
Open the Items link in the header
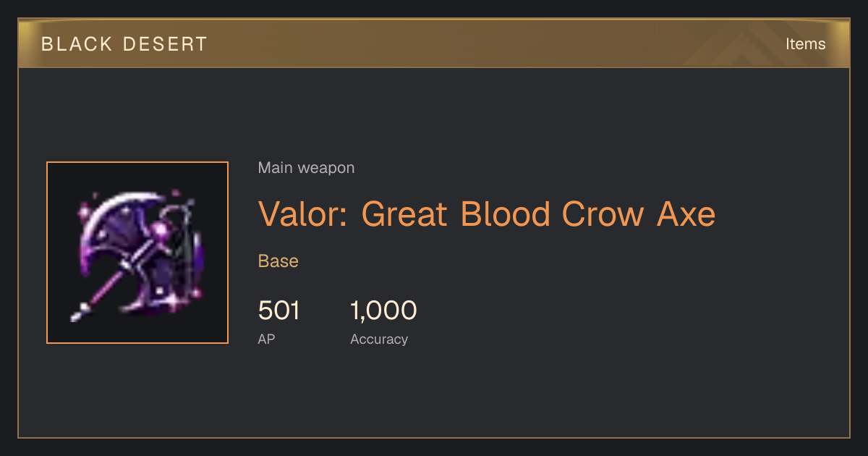tap(805, 43)
